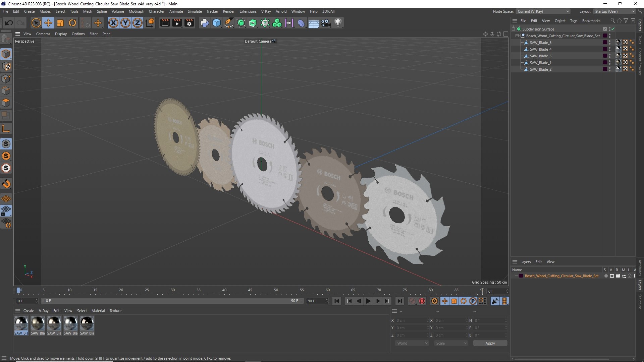
Task: Add a Cube primitive object
Action: click(217, 23)
